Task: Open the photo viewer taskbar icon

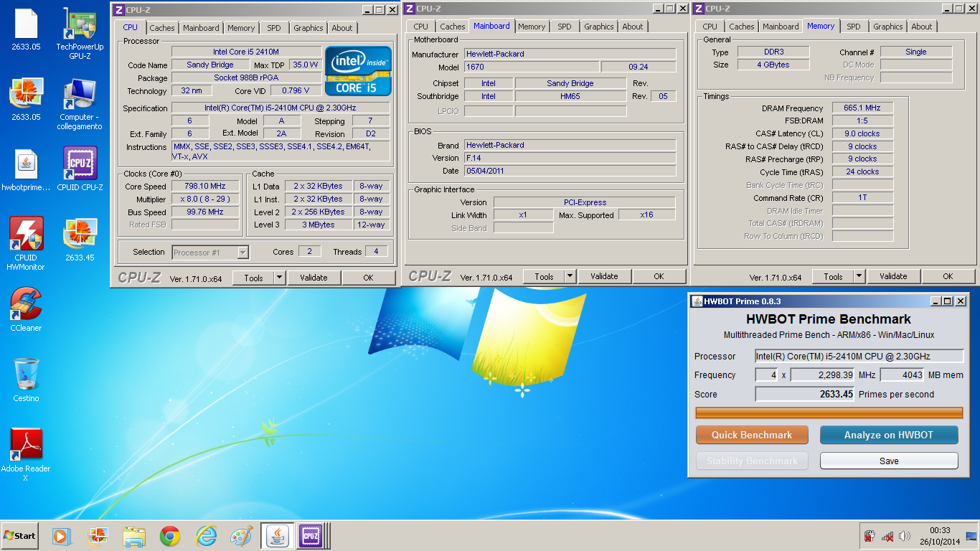Action: click(x=98, y=536)
